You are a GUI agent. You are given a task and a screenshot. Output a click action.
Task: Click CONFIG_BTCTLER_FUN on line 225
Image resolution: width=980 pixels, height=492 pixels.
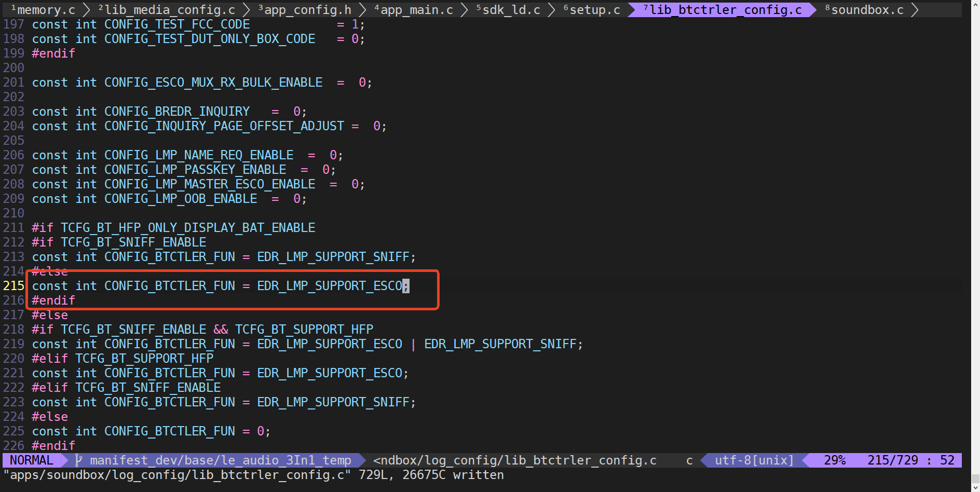coord(170,431)
